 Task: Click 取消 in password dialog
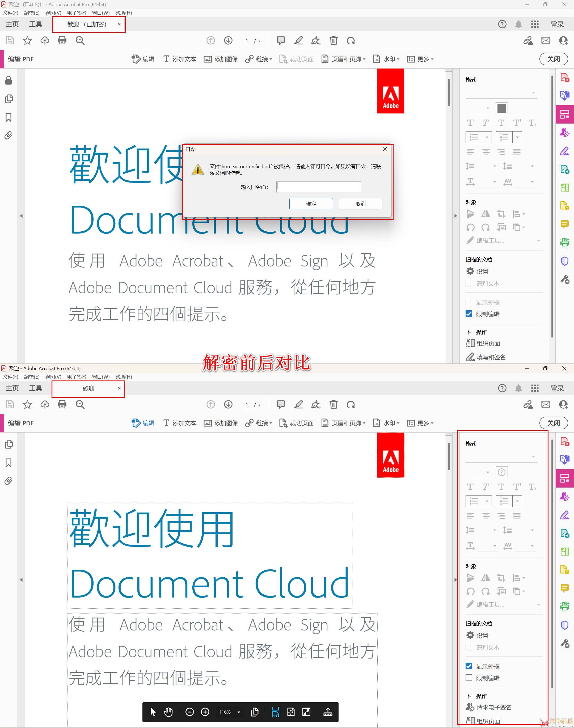360,204
